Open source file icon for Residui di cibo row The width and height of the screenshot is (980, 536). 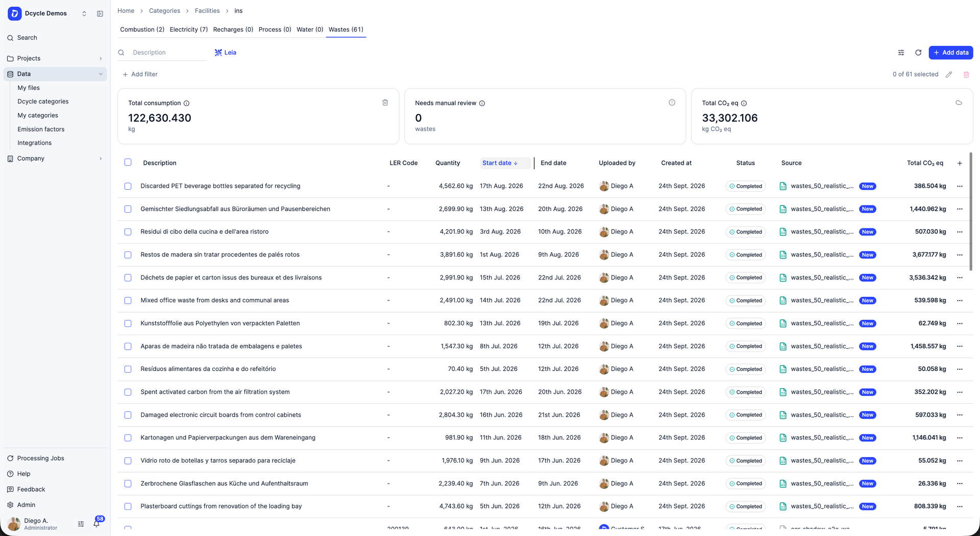coord(783,232)
